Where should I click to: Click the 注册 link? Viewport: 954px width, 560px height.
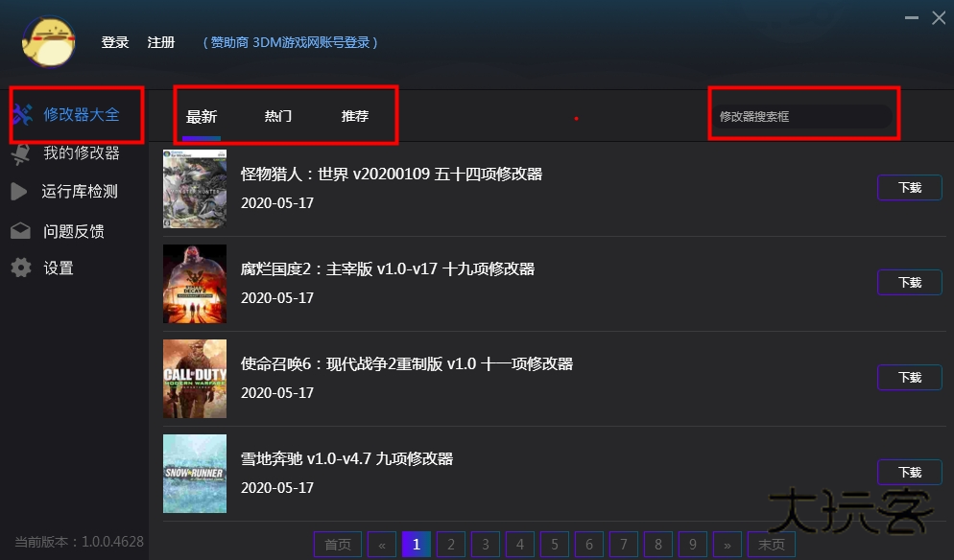pyautogui.click(x=159, y=41)
